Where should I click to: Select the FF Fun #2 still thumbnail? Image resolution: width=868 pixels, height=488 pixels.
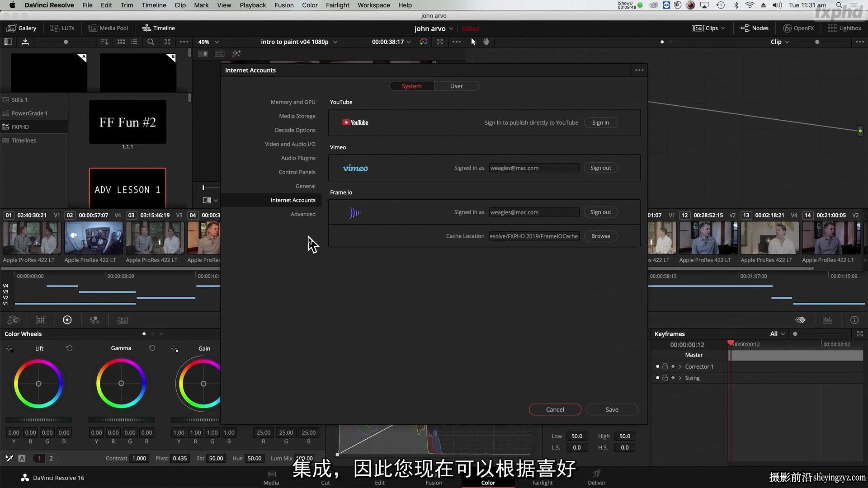(127, 122)
